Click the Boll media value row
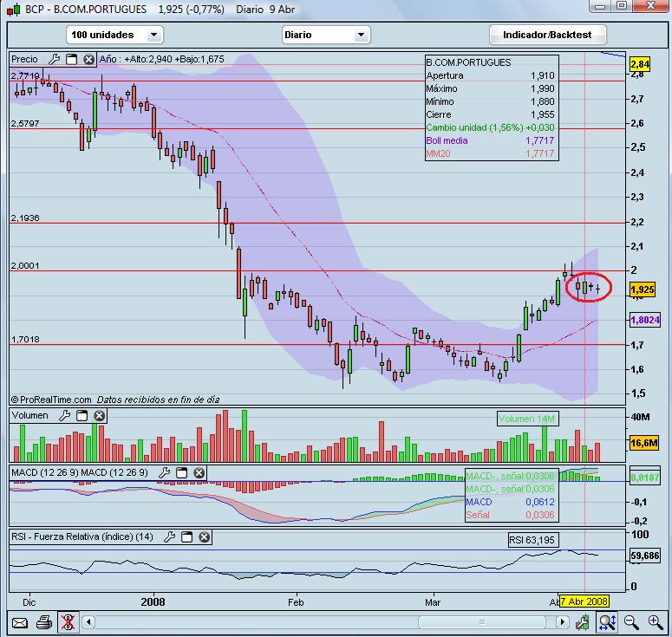This screenshot has width=672, height=637. coord(490,140)
